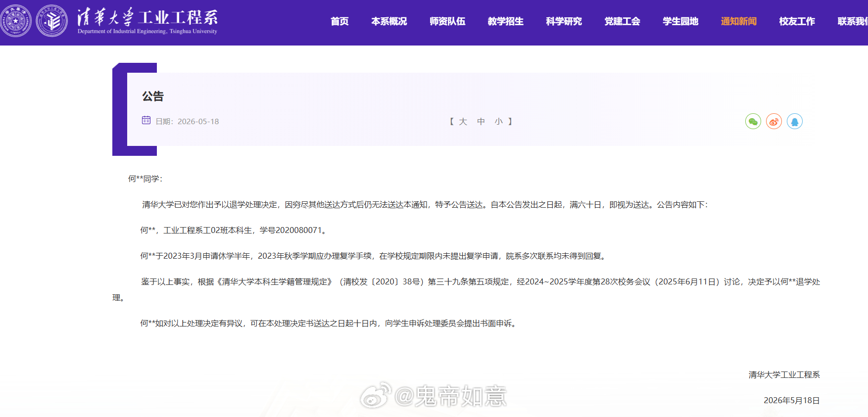Share the notice via Weibo icon

[774, 121]
